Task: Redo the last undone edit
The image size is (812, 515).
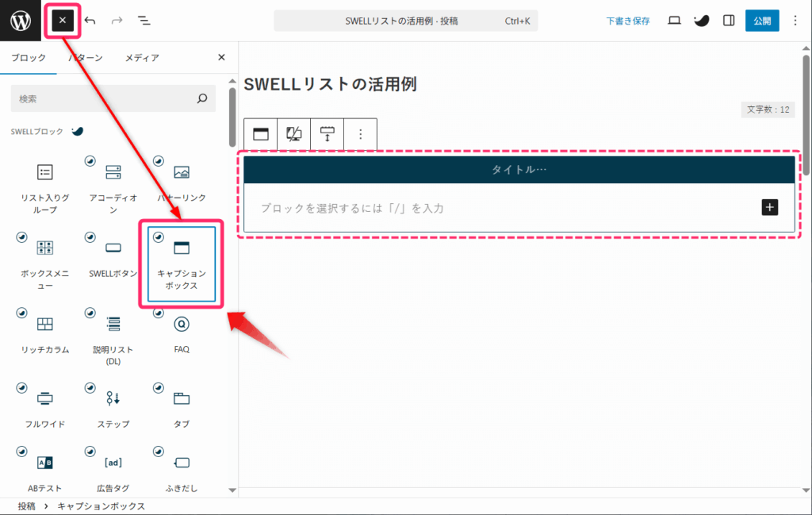Action: coord(117,21)
